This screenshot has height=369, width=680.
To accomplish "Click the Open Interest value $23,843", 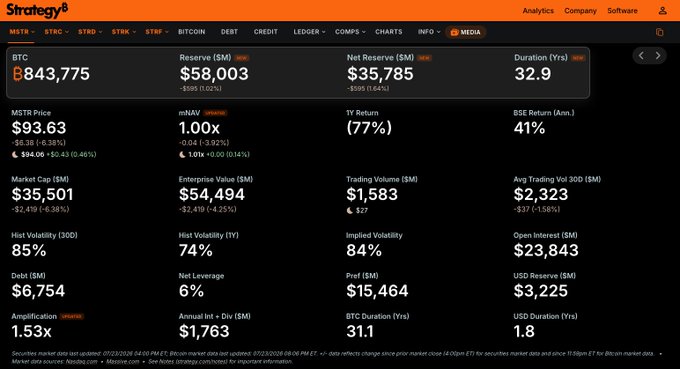I will coord(546,250).
